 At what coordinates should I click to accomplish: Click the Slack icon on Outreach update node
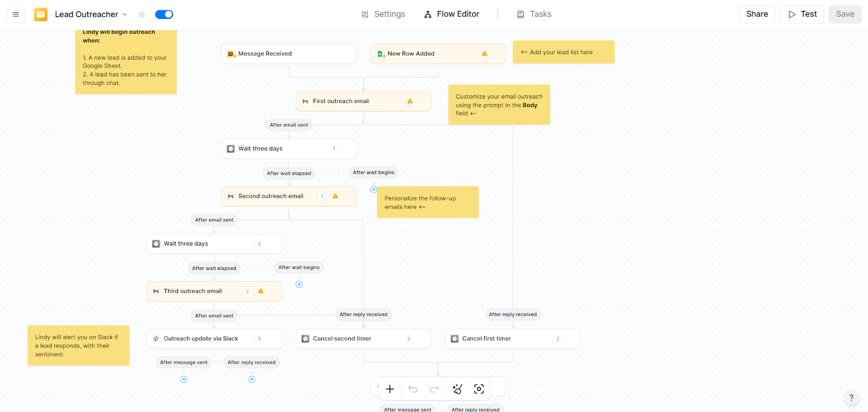[156, 339]
